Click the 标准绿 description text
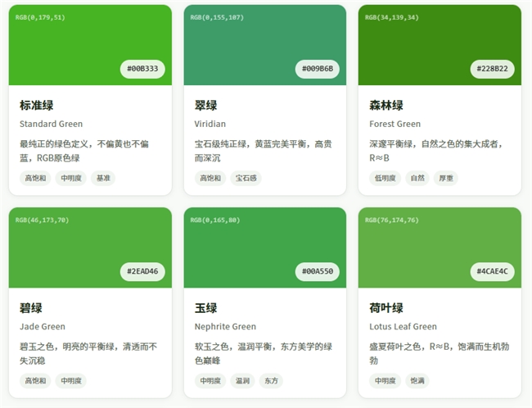The width and height of the screenshot is (532, 408). [84, 152]
